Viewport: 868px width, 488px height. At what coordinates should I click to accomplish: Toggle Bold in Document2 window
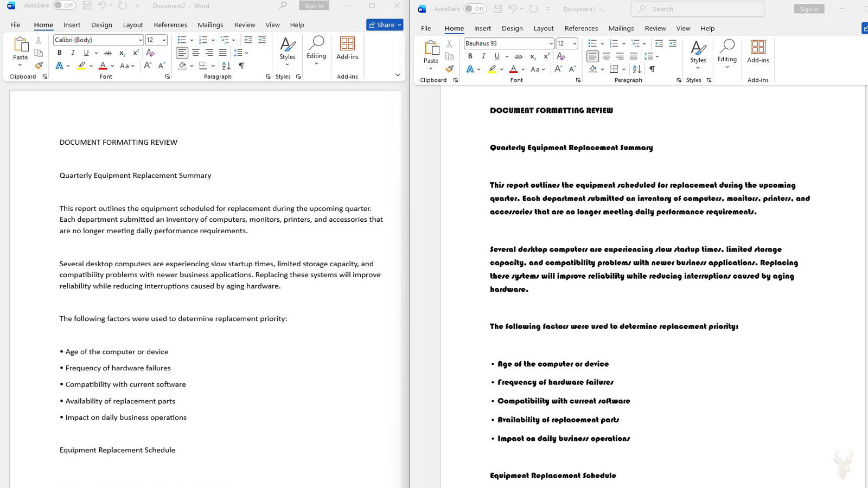click(x=60, y=53)
